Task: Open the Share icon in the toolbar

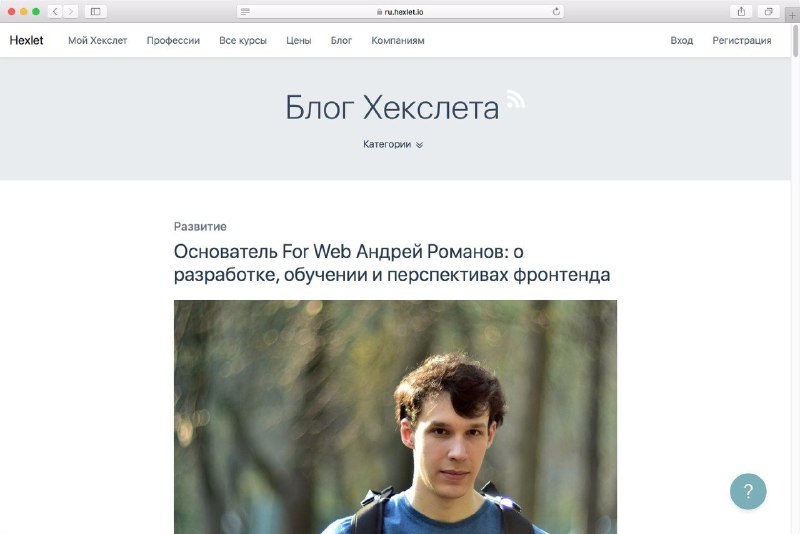Action: click(741, 11)
